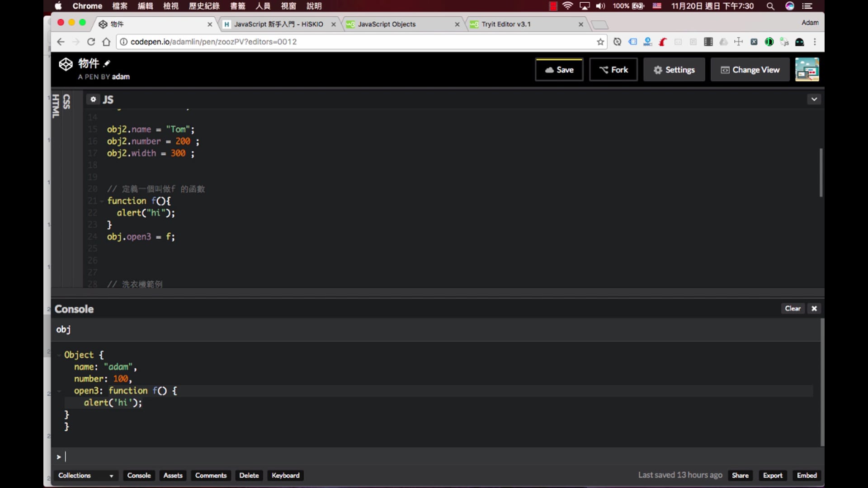868x488 pixels.
Task: Open the Collections dropdown
Action: (85, 475)
